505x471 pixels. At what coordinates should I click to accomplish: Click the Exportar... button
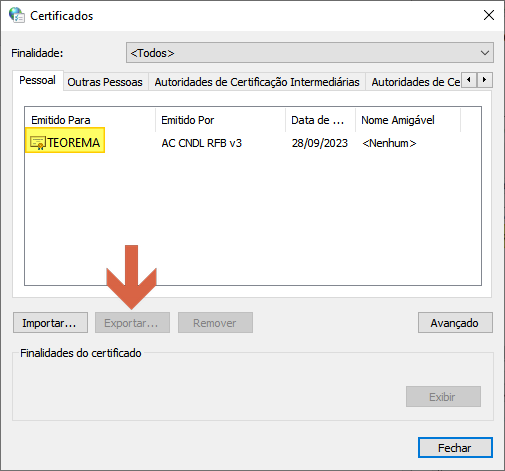click(x=132, y=323)
